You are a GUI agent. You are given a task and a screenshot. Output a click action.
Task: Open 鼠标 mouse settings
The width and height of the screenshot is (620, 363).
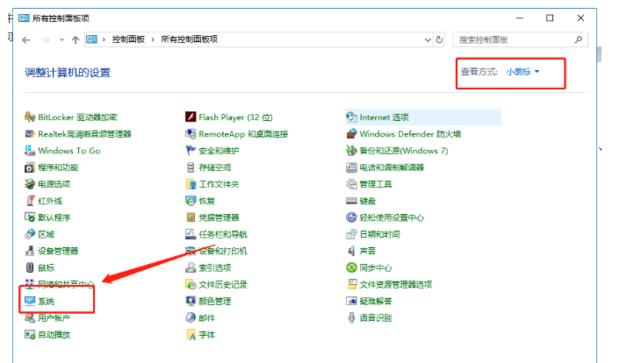(x=40, y=268)
